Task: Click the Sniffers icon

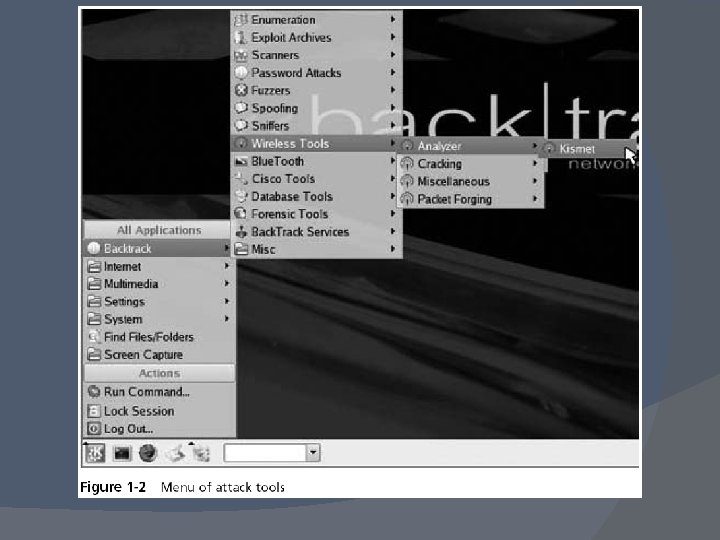Action: point(241,125)
